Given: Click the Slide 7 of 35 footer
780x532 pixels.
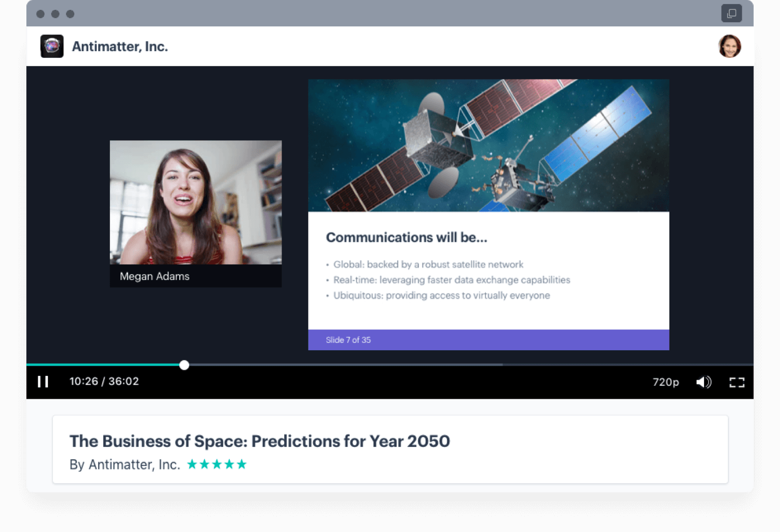Looking at the screenshot, I should click(489, 340).
